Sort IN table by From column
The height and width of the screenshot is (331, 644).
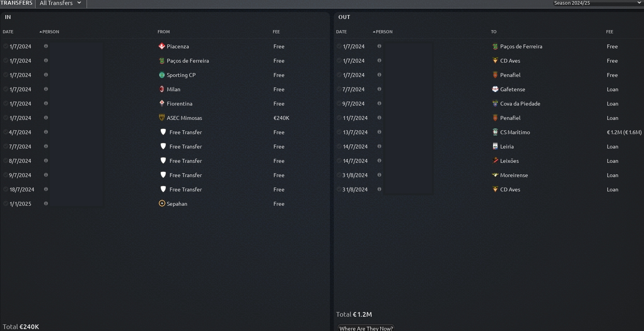coord(164,32)
